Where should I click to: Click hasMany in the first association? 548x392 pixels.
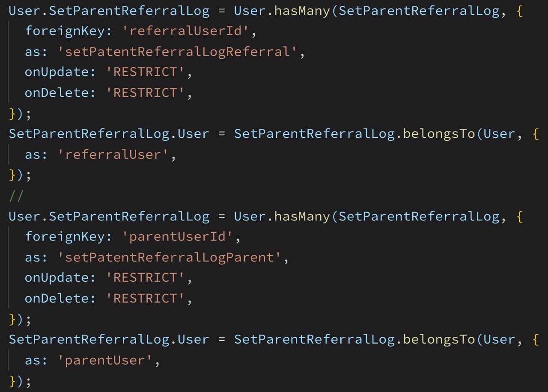[302, 10]
